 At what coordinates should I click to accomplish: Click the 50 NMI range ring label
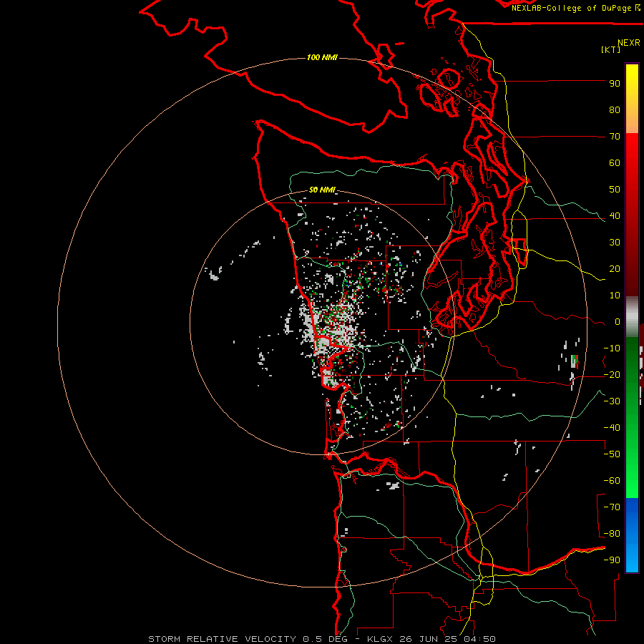click(322, 190)
